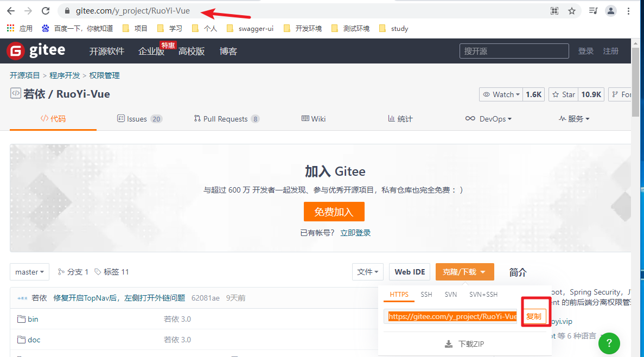This screenshot has width=644, height=357.
Task: Open the 开源软件 nav item
Action: click(x=107, y=52)
